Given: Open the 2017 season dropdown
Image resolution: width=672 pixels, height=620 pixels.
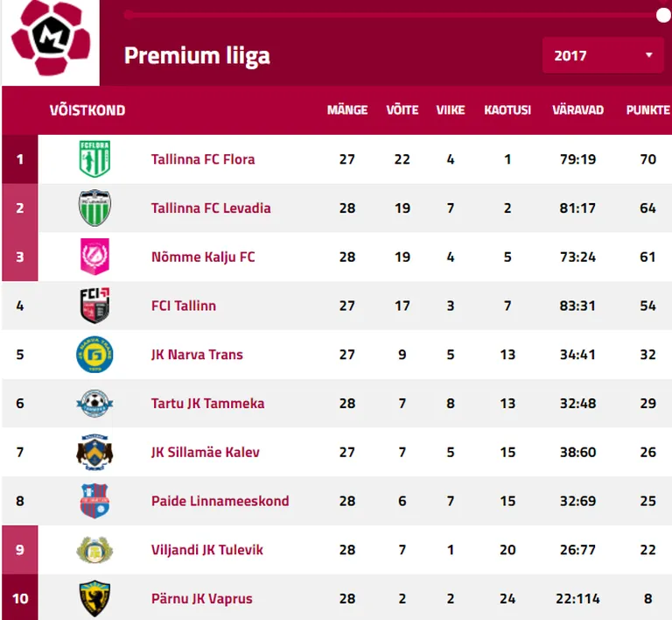Looking at the screenshot, I should point(603,55).
